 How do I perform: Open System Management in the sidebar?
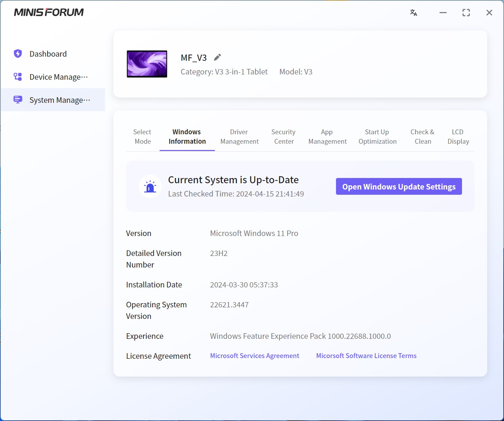tap(53, 100)
